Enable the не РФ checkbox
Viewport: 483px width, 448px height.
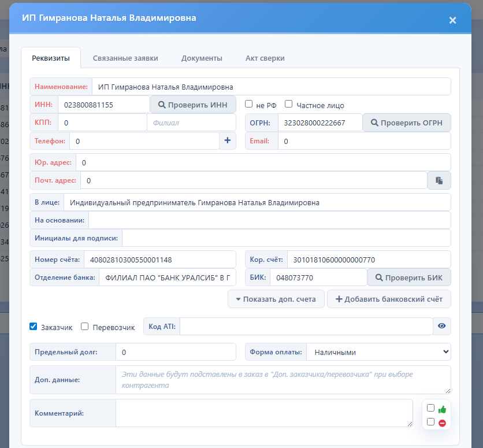click(x=248, y=104)
